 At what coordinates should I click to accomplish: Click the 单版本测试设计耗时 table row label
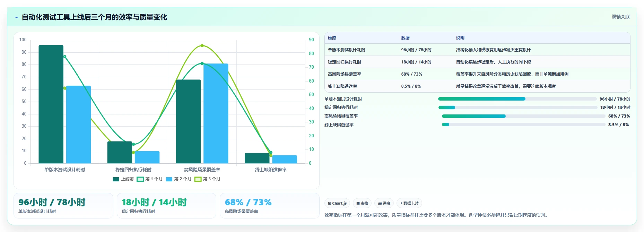pos(347,50)
